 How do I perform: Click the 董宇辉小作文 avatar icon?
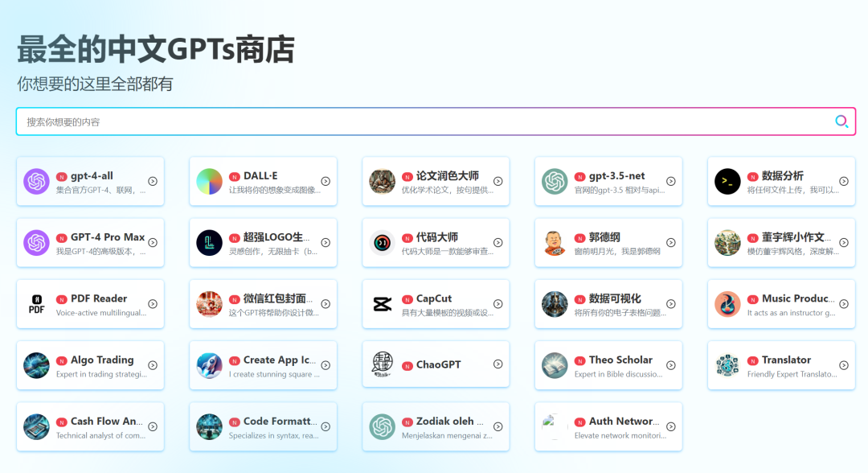(x=727, y=243)
